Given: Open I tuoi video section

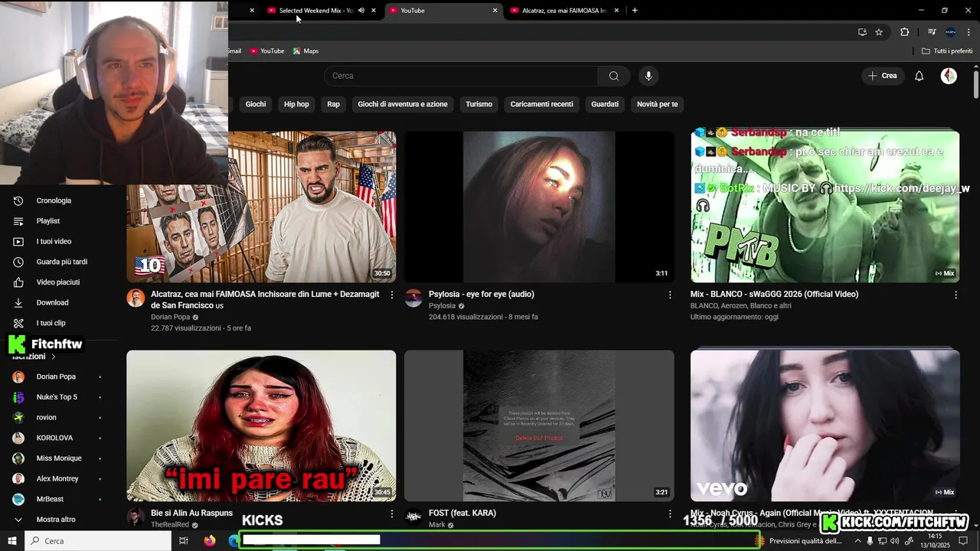Looking at the screenshot, I should [x=54, y=241].
